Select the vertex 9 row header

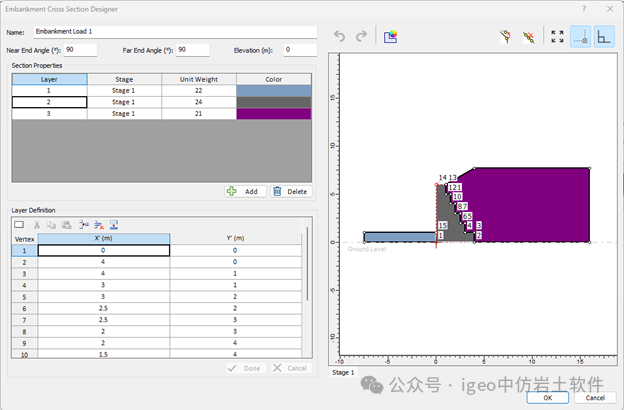(25, 343)
